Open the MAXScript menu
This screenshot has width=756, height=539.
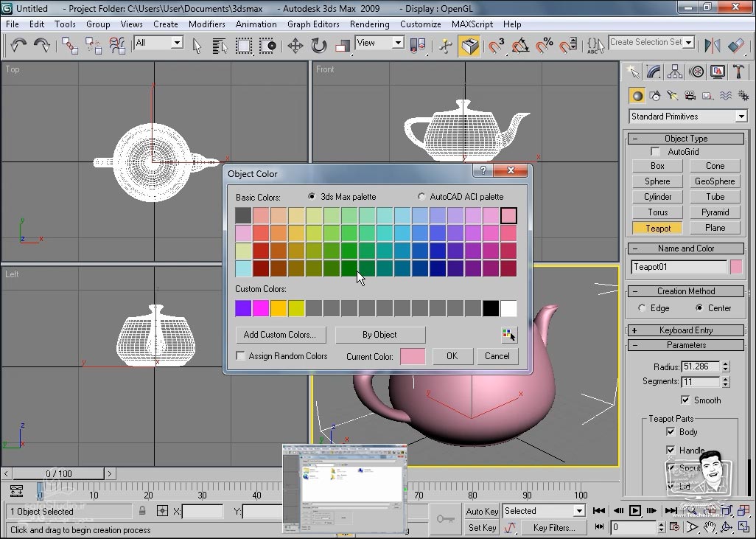point(472,24)
